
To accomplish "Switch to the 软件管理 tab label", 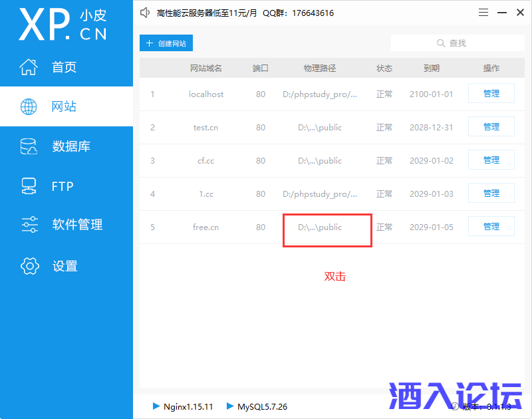I will point(77,225).
